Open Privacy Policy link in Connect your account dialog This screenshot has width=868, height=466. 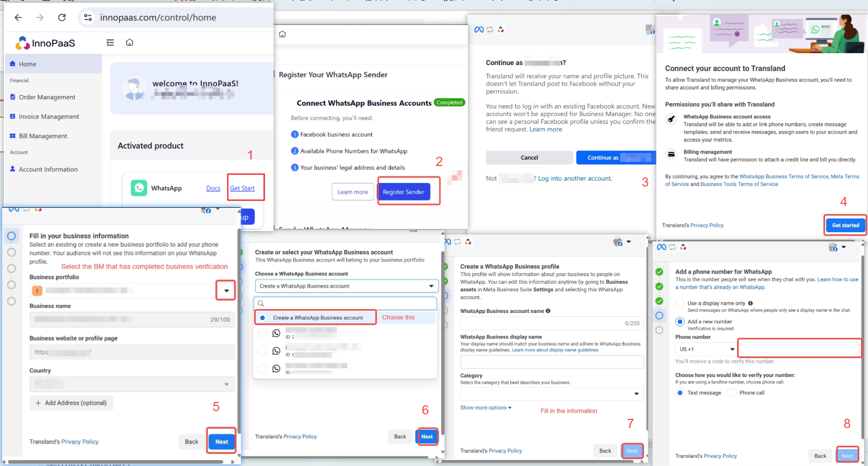(707, 225)
